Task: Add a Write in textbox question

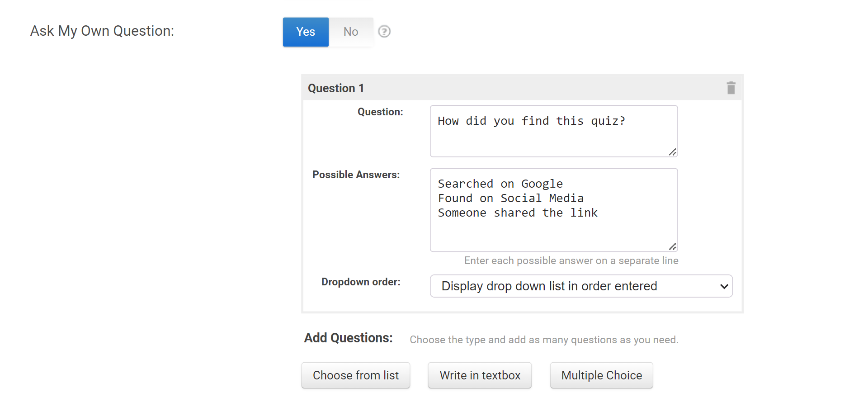Action: point(479,375)
